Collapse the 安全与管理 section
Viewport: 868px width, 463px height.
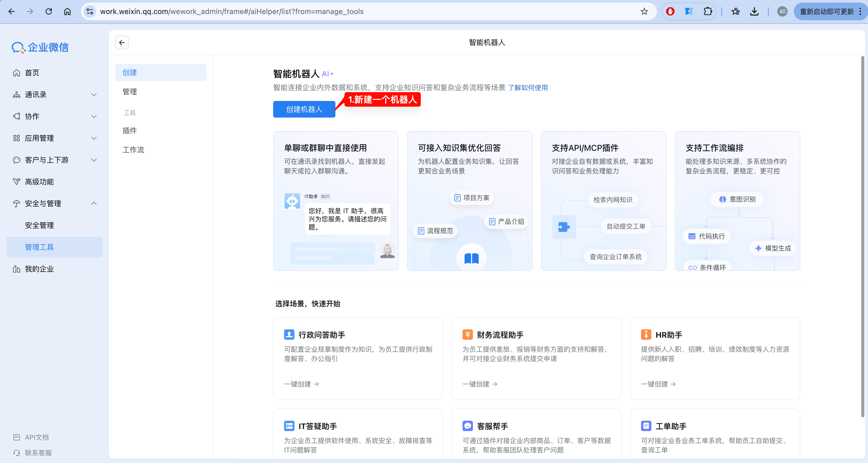tap(54, 203)
